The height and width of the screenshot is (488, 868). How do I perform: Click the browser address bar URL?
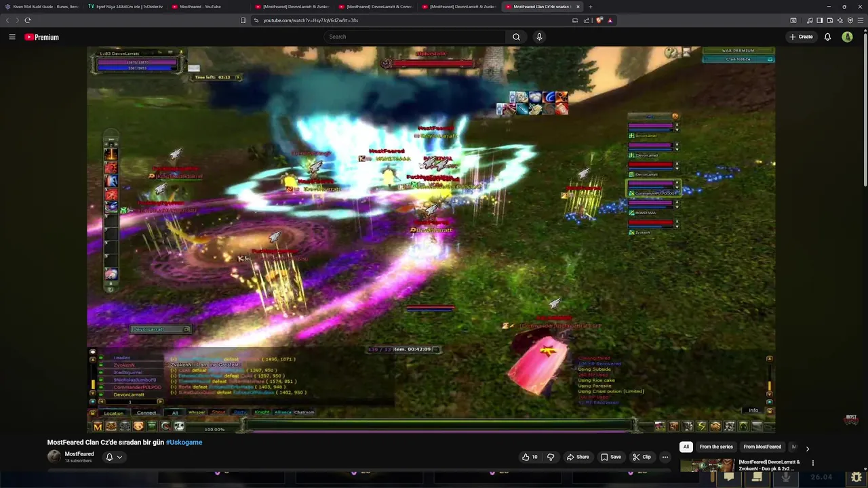(311, 20)
